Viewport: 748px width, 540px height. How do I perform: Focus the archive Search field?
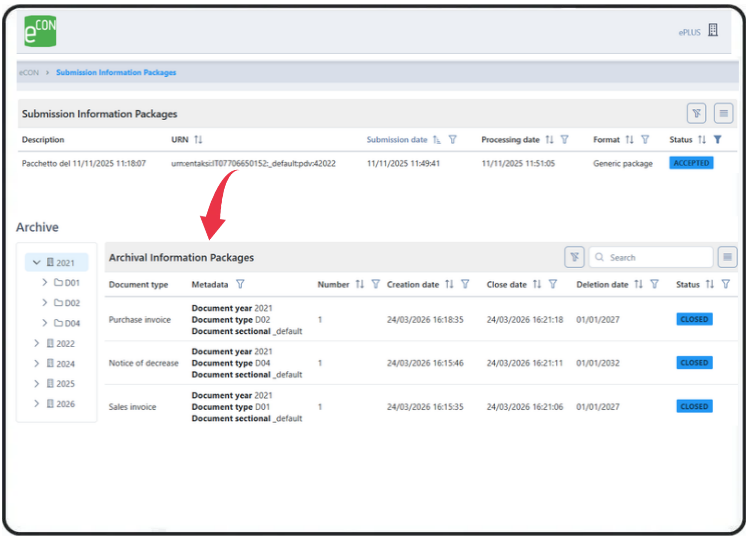click(651, 258)
